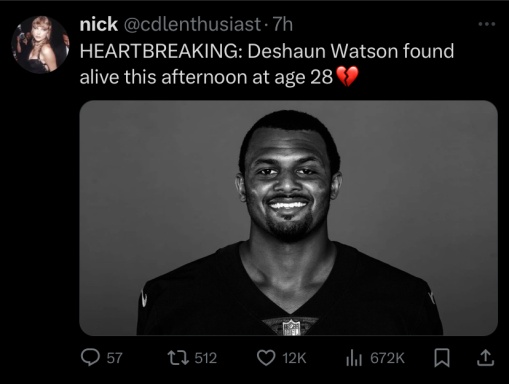Click the HEARTBREAKING headline text line
Viewport: 509px width, 384px height.
(x=267, y=51)
